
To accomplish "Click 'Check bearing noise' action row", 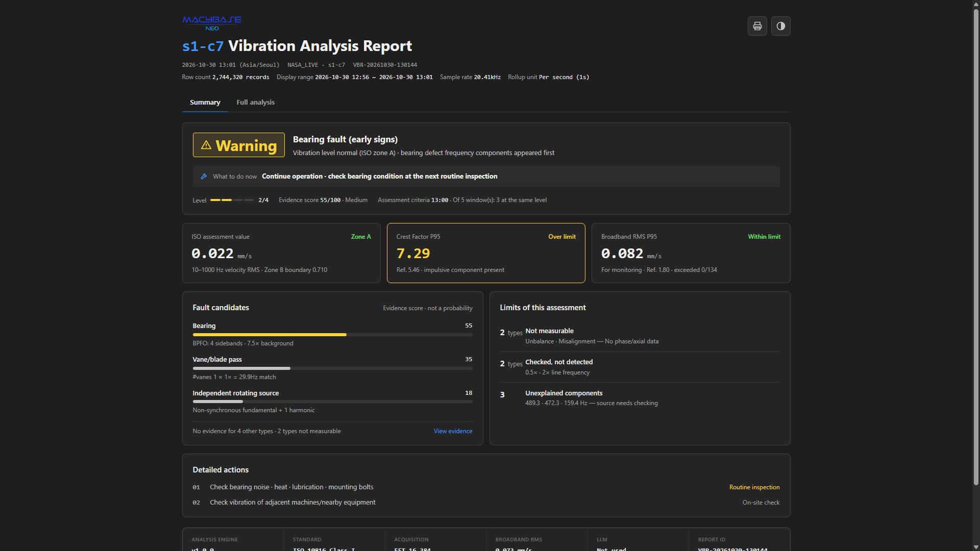I will click(486, 487).
